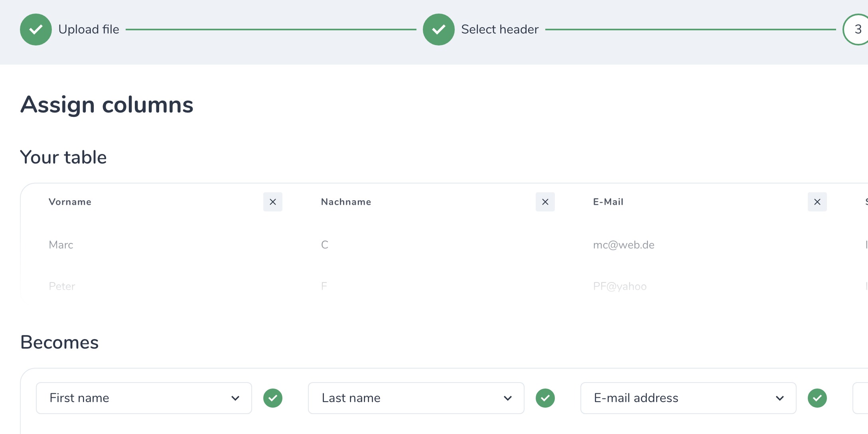The image size is (868, 434).
Task: Click the green check beside E-mail address
Action: (x=817, y=398)
